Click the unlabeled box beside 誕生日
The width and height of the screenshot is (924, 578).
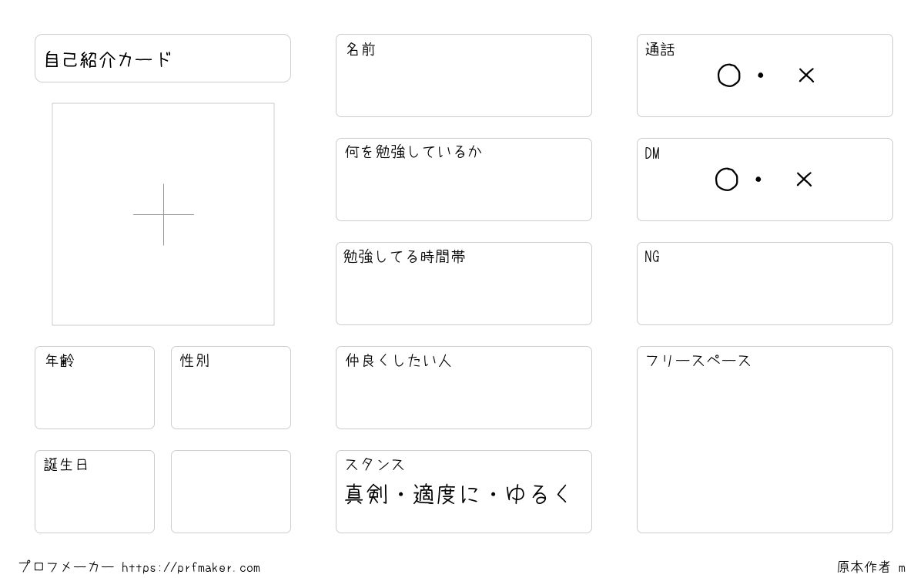coord(231,492)
